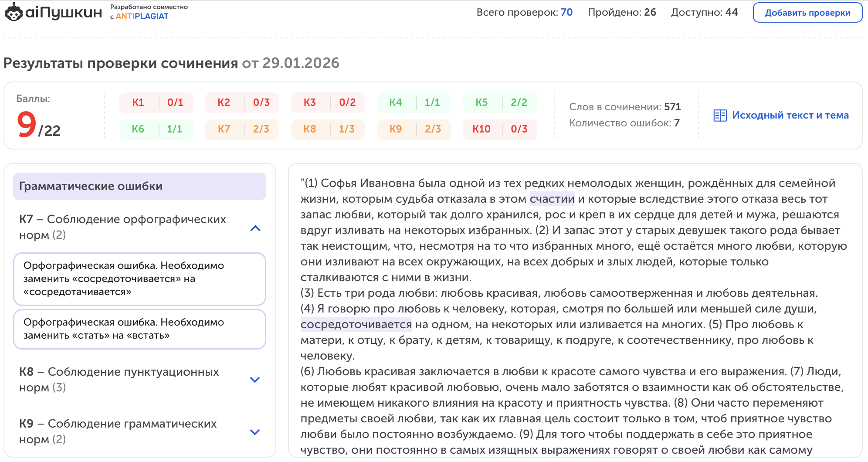Select the green K5 score badge
Viewport: 868px width, 462px height.
(500, 102)
